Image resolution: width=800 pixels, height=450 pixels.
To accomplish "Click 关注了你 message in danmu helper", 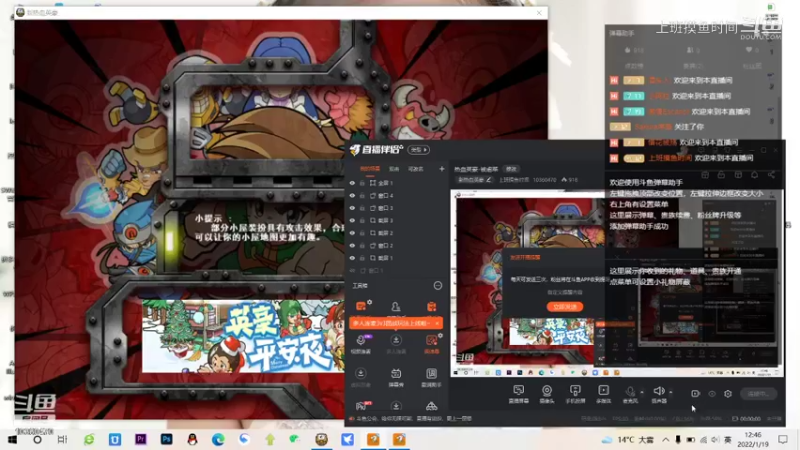I will click(x=689, y=127).
